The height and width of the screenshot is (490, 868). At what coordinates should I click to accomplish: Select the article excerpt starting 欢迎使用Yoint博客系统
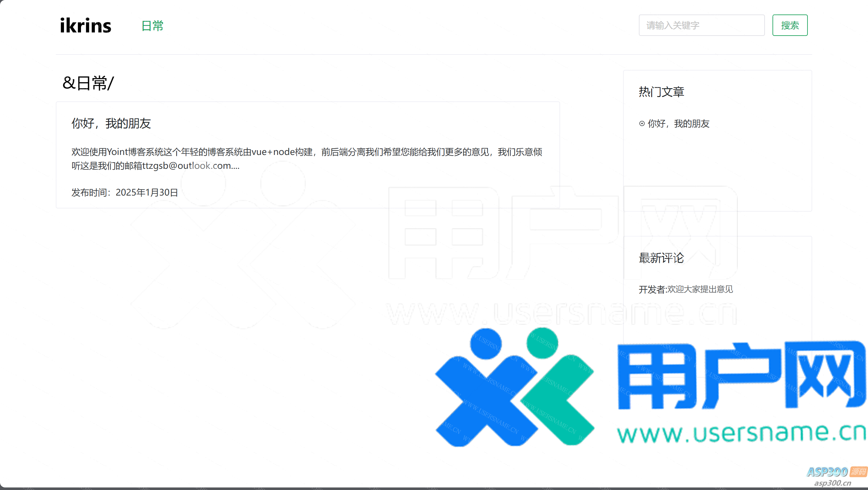click(307, 159)
